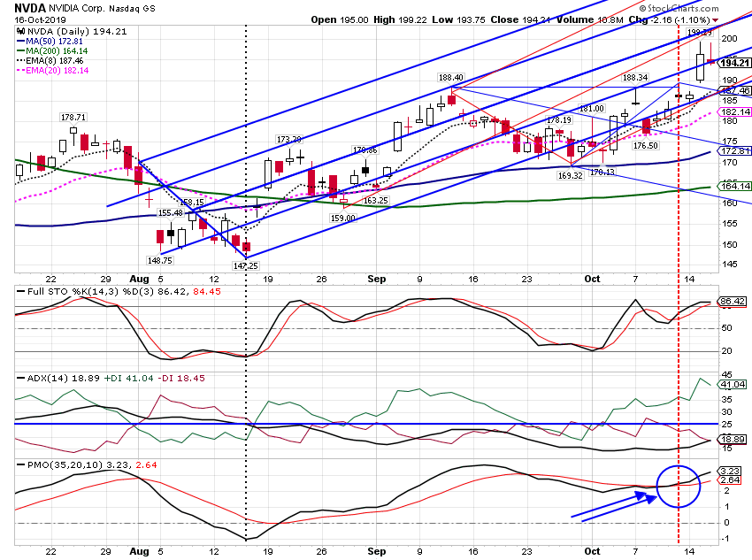Select the 181.00 price label
Screen dimensions: 752x560
click(592, 109)
